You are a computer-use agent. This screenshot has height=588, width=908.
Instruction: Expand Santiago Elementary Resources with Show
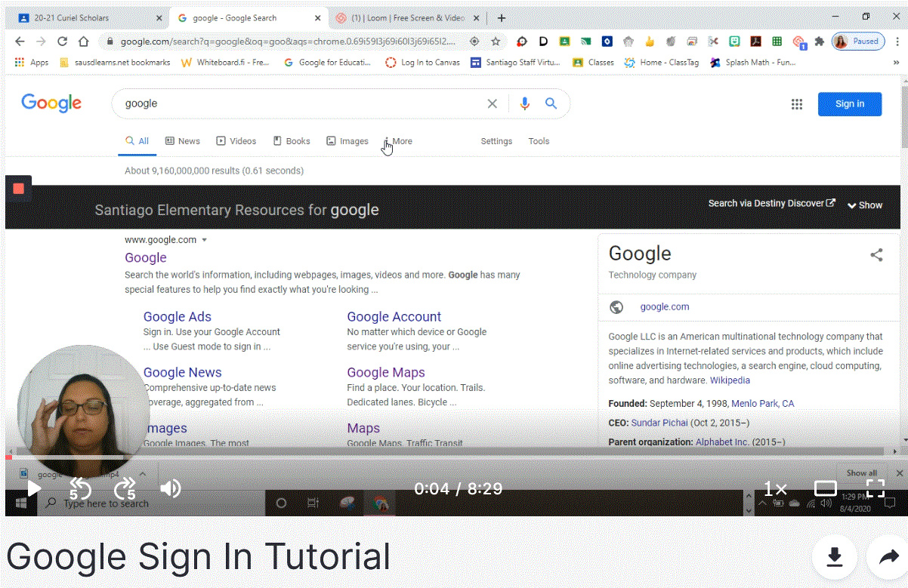pyautogui.click(x=865, y=205)
